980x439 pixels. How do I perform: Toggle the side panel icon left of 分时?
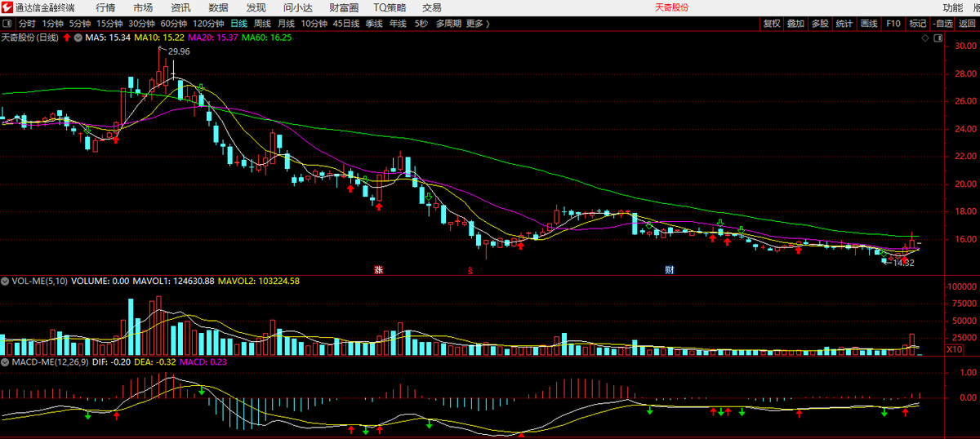7,24
